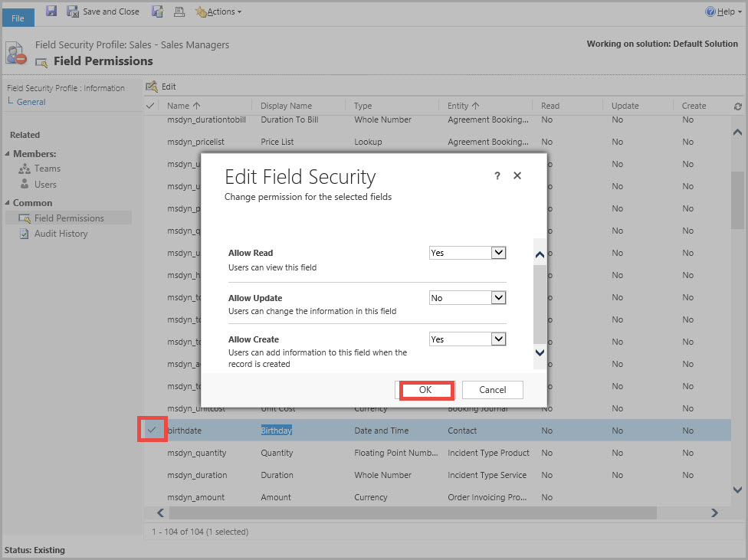Collapse the Members section in sidebar
The width and height of the screenshot is (748, 560).
(x=8, y=154)
